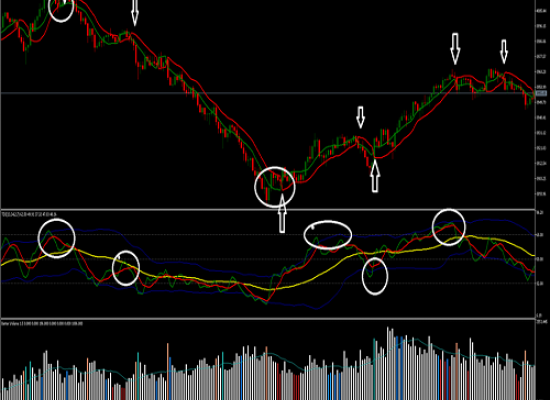The image size is (550, 400).
Task: Select the wide oval on the oscillator panel
Action: point(328,235)
